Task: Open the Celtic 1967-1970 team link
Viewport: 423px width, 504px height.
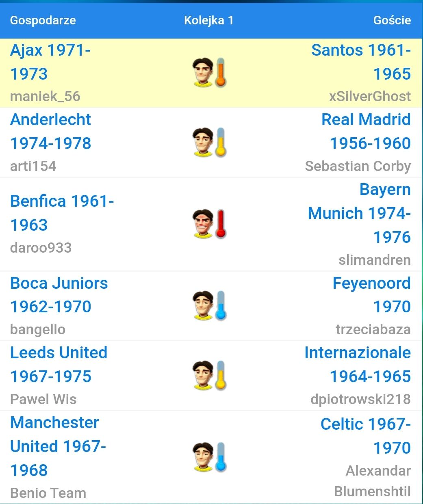Action: coord(366,436)
